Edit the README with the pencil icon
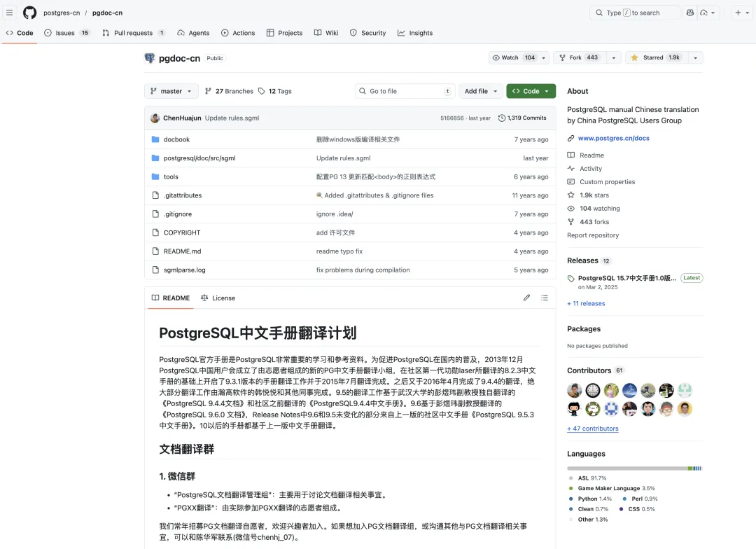 (x=526, y=298)
